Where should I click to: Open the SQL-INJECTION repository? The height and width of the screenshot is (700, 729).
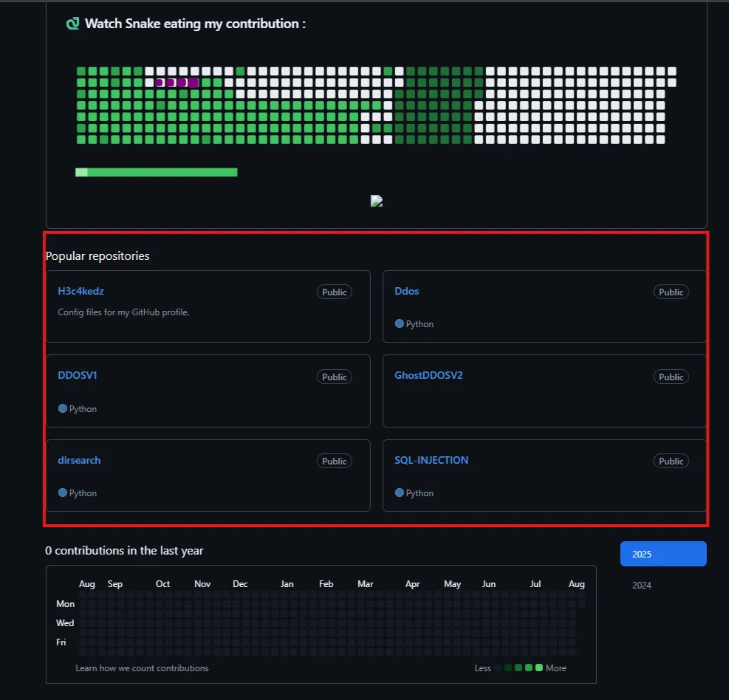point(431,460)
